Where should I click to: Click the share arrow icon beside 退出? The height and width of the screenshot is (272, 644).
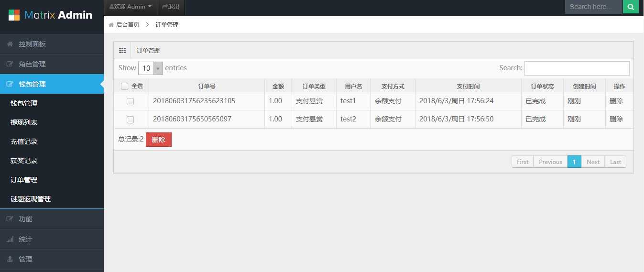click(x=165, y=7)
